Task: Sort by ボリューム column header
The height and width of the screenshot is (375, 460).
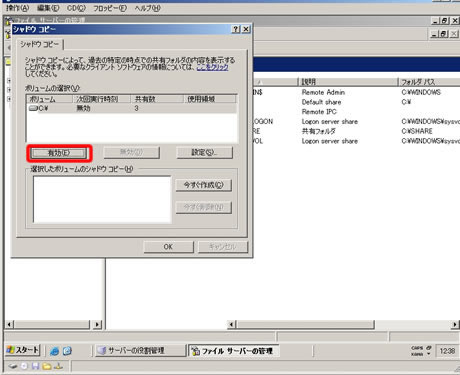Action: (x=49, y=99)
